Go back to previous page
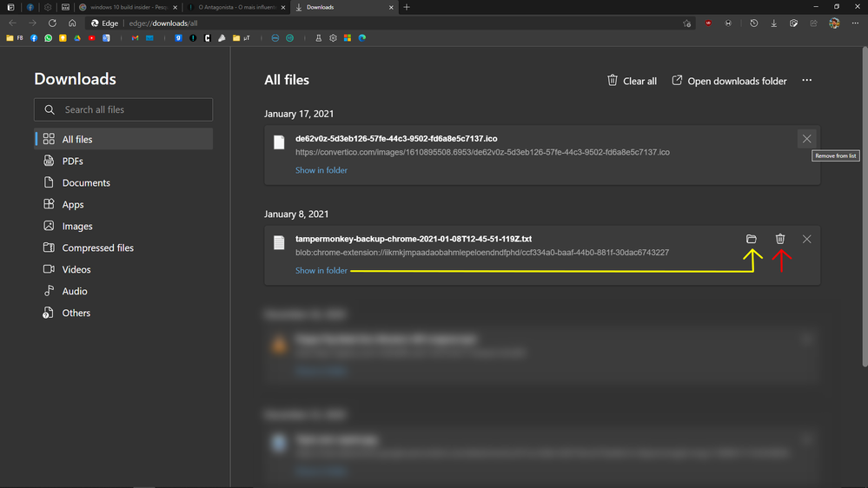Viewport: 868px width, 488px height. (x=12, y=23)
